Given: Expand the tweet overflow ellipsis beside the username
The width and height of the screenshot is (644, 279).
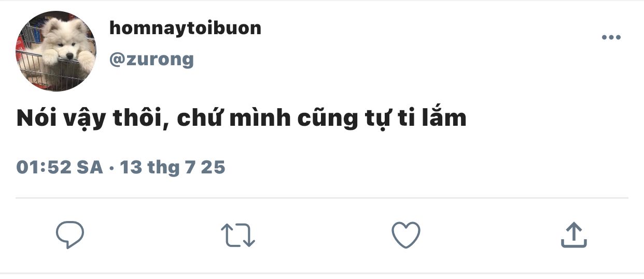Looking at the screenshot, I should coord(611,37).
